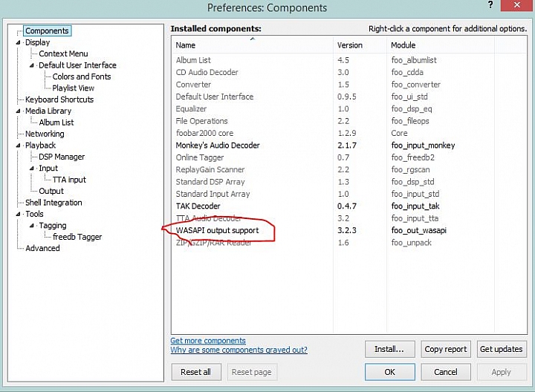The height and width of the screenshot is (392, 535).
Task: Click the title bar help question mark
Action: point(490,4)
